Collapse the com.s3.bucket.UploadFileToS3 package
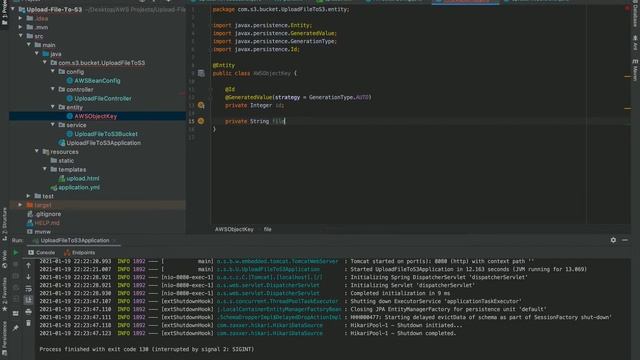 point(45,63)
